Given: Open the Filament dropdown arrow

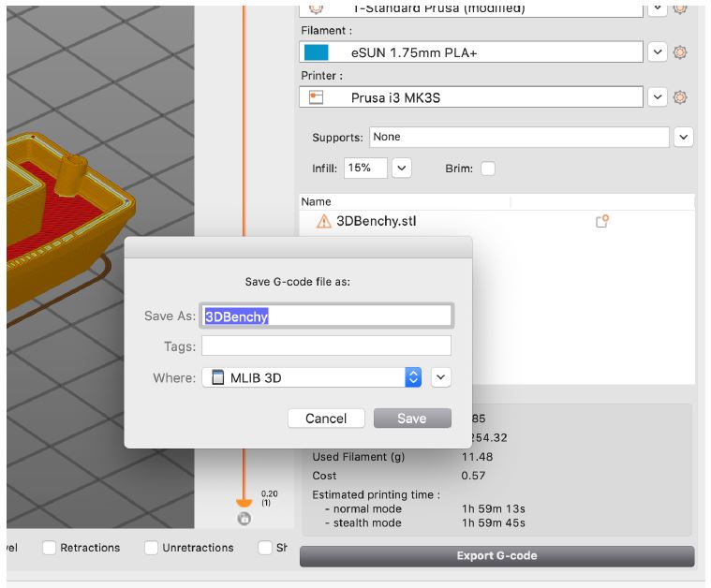Looking at the screenshot, I should coord(657,52).
